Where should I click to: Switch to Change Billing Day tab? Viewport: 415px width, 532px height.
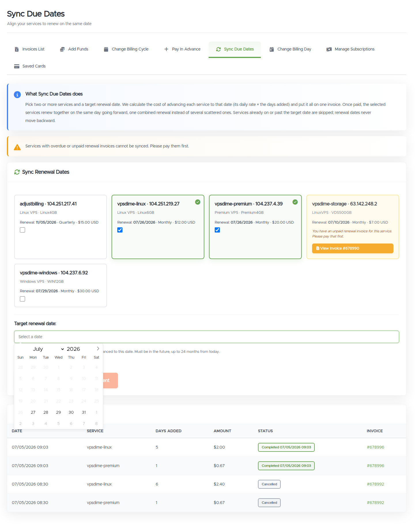click(290, 49)
